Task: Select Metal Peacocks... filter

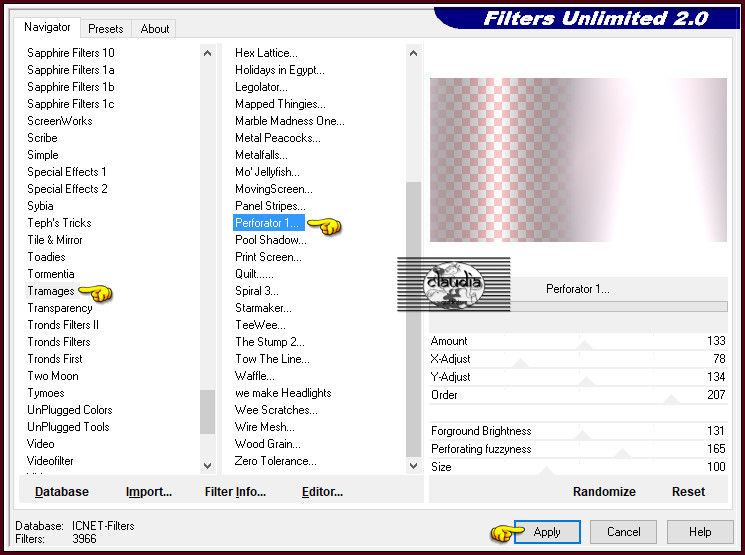Action: coord(278,138)
